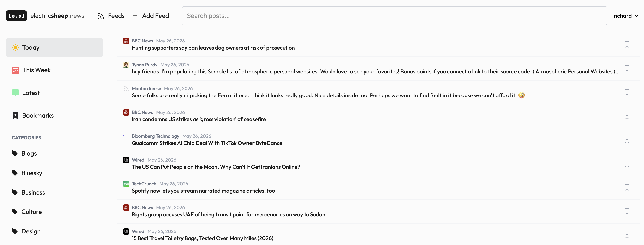Click the bookmark star icon in sidebar
The height and width of the screenshot is (245, 644).
(x=15, y=115)
